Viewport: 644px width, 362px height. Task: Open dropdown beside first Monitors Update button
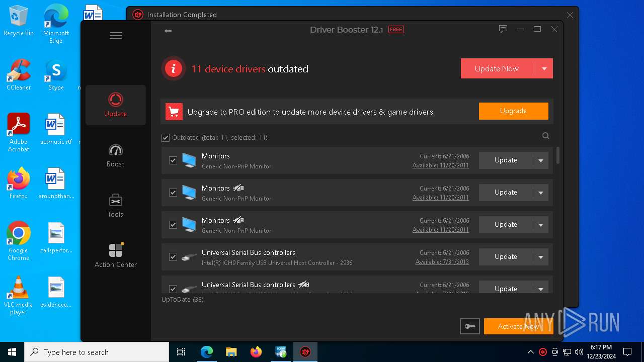541,160
